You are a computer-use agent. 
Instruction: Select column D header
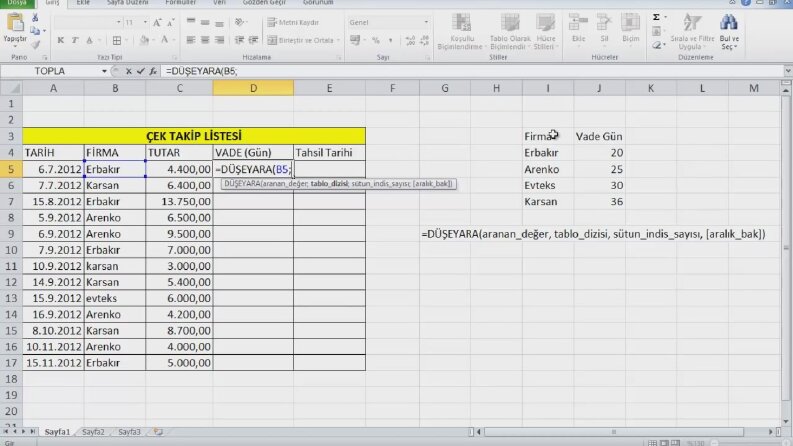pyautogui.click(x=253, y=88)
